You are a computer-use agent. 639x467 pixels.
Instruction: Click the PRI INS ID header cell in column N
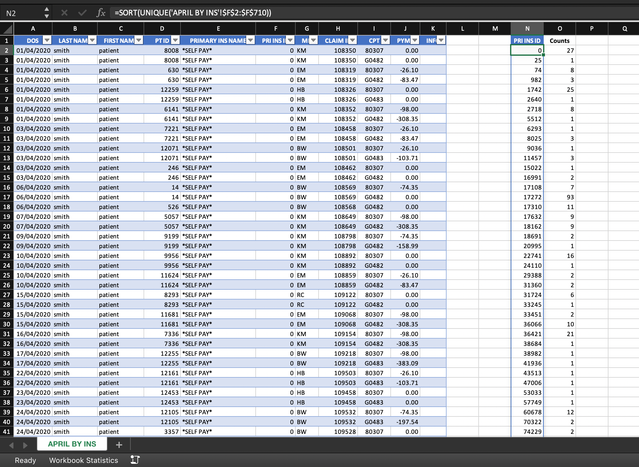coord(527,40)
